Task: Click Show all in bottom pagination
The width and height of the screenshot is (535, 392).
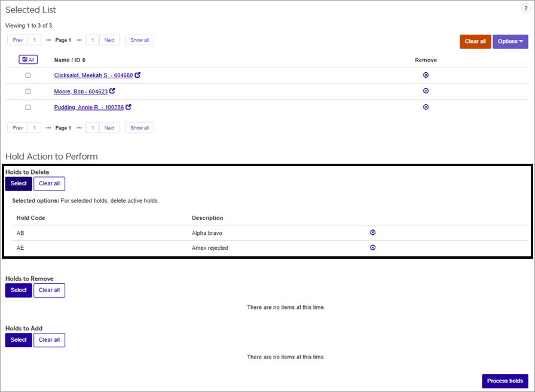Action: pos(139,128)
